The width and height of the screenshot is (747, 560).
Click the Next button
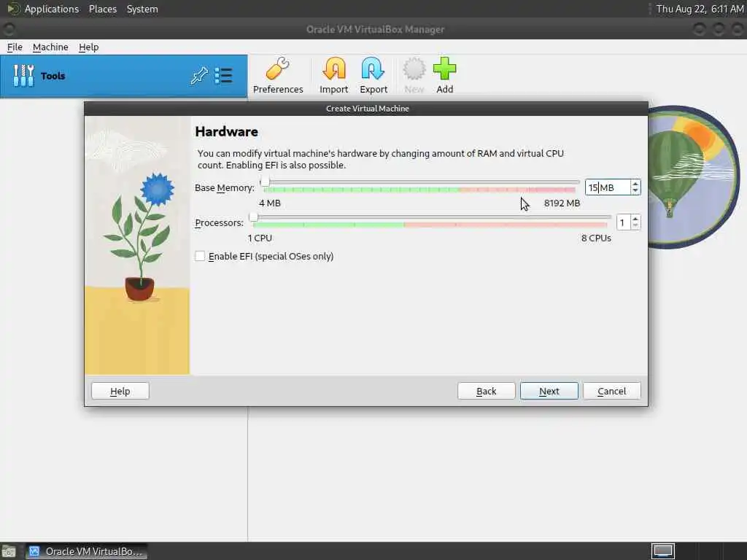549,391
